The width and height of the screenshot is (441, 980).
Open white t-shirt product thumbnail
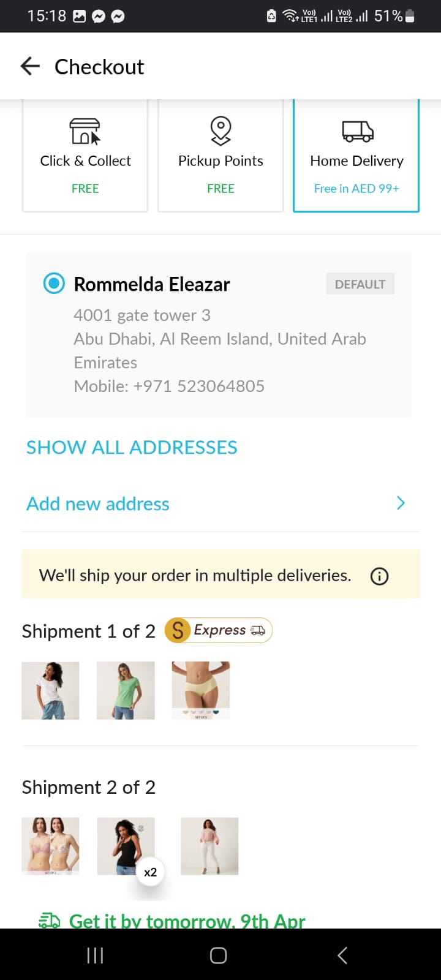[x=50, y=690]
